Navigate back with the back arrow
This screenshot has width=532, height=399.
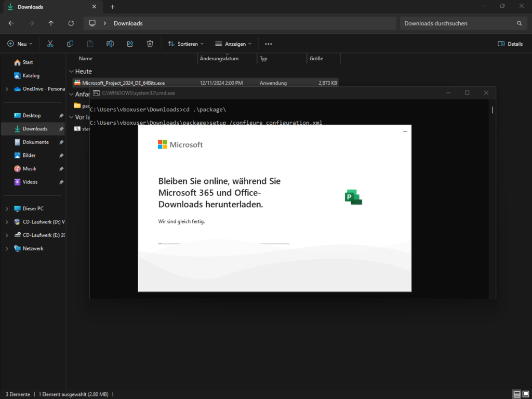(11, 23)
